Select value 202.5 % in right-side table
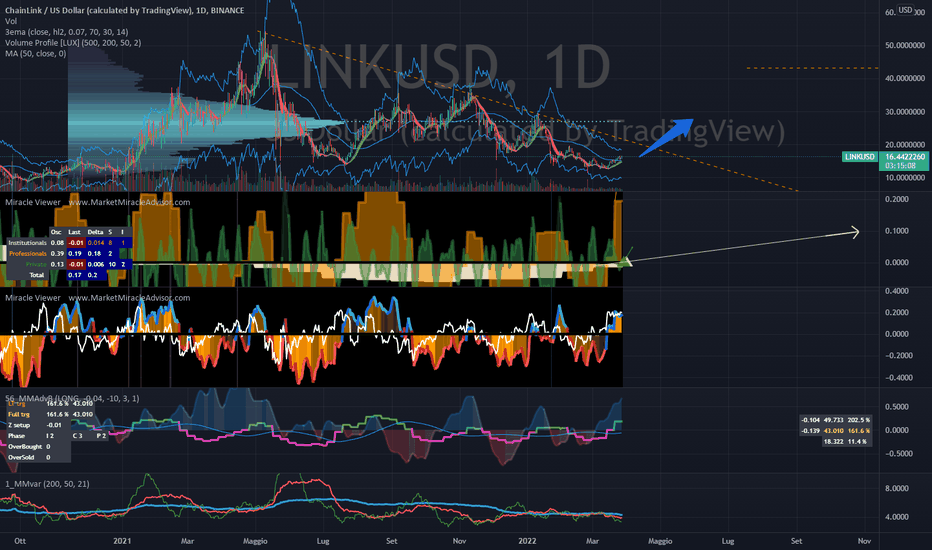932x550 pixels. tap(858, 420)
